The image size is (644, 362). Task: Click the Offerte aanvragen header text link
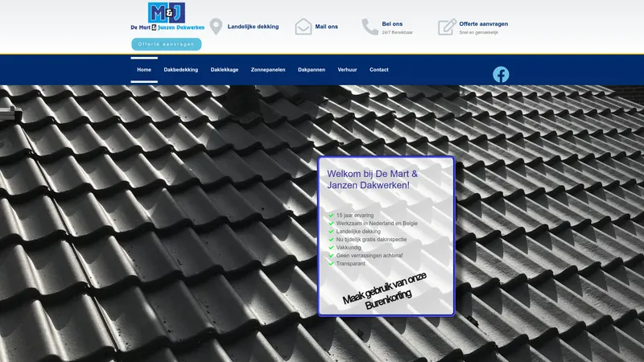coord(484,24)
